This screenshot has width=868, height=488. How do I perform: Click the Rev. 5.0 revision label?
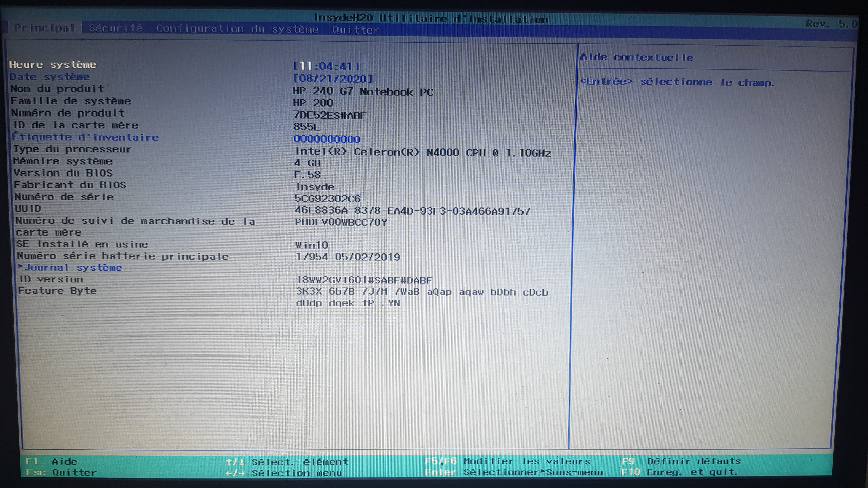click(831, 24)
